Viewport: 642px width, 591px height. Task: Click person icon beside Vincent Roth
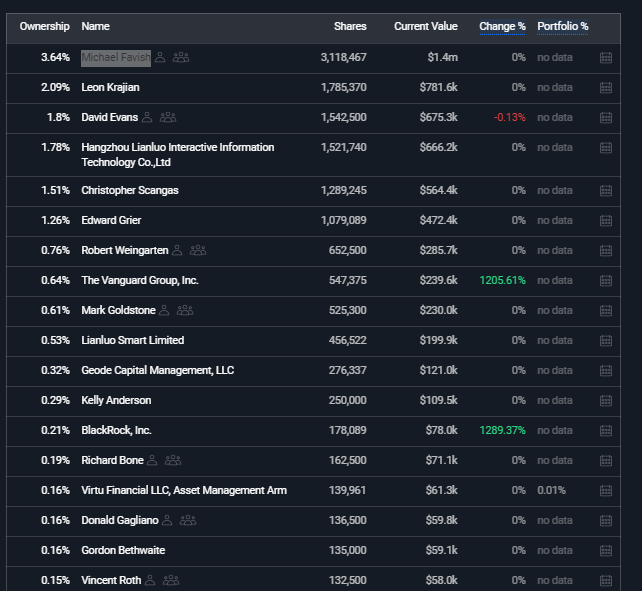(x=150, y=580)
